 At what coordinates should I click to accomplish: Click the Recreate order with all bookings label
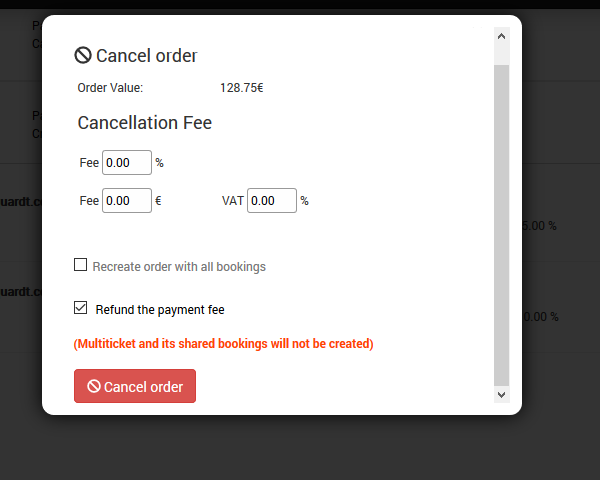[x=179, y=266]
